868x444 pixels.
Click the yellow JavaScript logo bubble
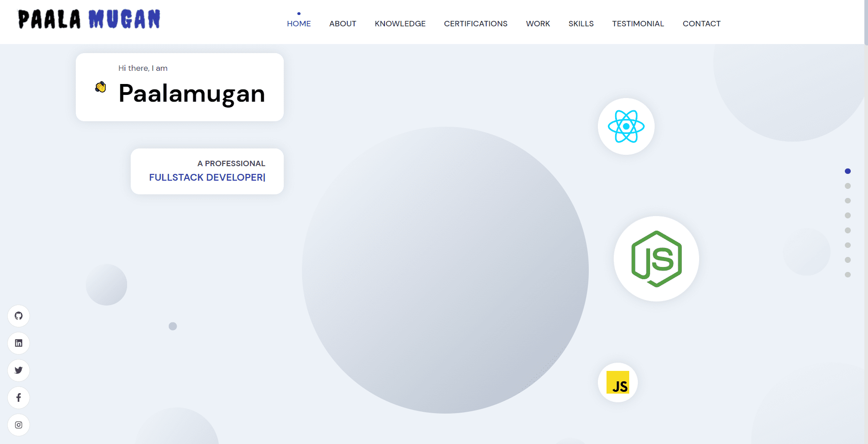[618, 383]
